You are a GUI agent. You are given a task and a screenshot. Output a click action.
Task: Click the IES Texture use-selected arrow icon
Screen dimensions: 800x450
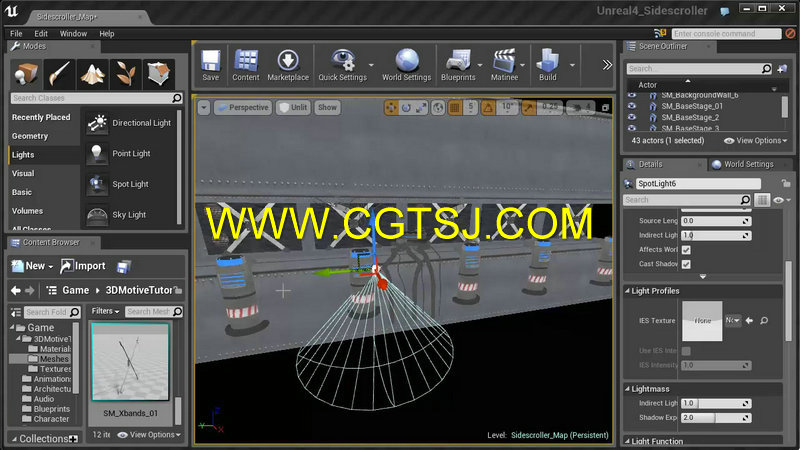coord(749,320)
